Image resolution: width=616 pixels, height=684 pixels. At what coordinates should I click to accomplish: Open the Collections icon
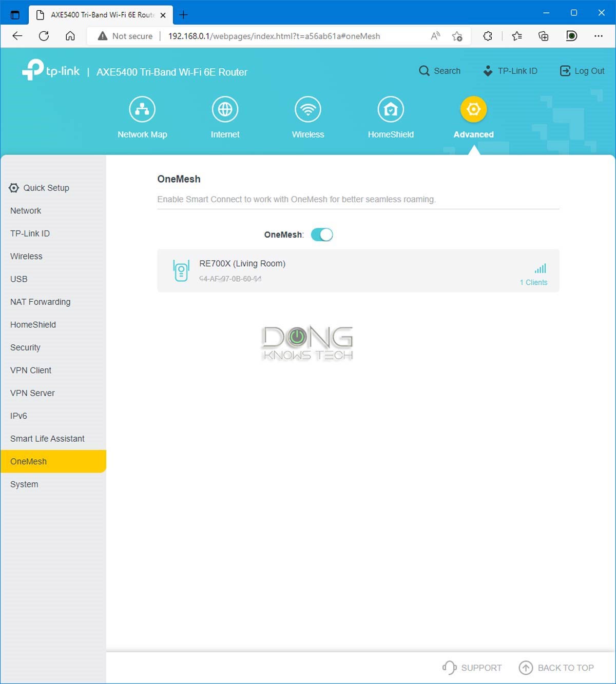tap(543, 36)
